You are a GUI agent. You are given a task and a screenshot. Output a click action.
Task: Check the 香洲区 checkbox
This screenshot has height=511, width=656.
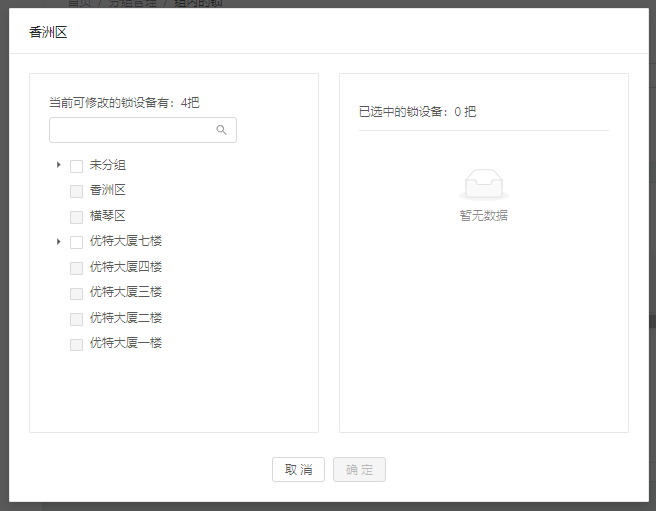[x=76, y=191]
